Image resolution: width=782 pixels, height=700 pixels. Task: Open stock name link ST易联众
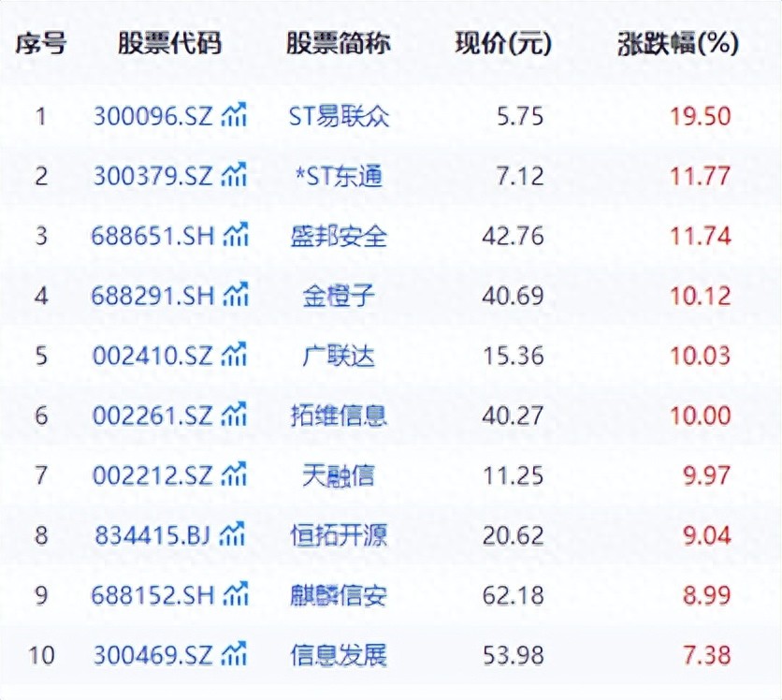(338, 116)
